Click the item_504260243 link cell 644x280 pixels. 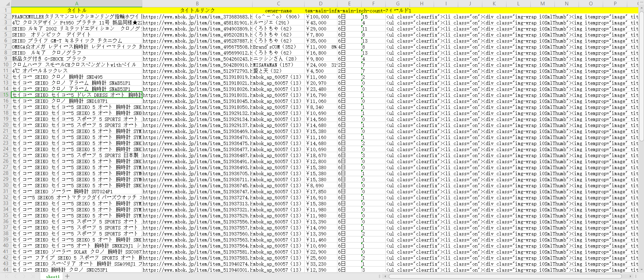[197, 59]
